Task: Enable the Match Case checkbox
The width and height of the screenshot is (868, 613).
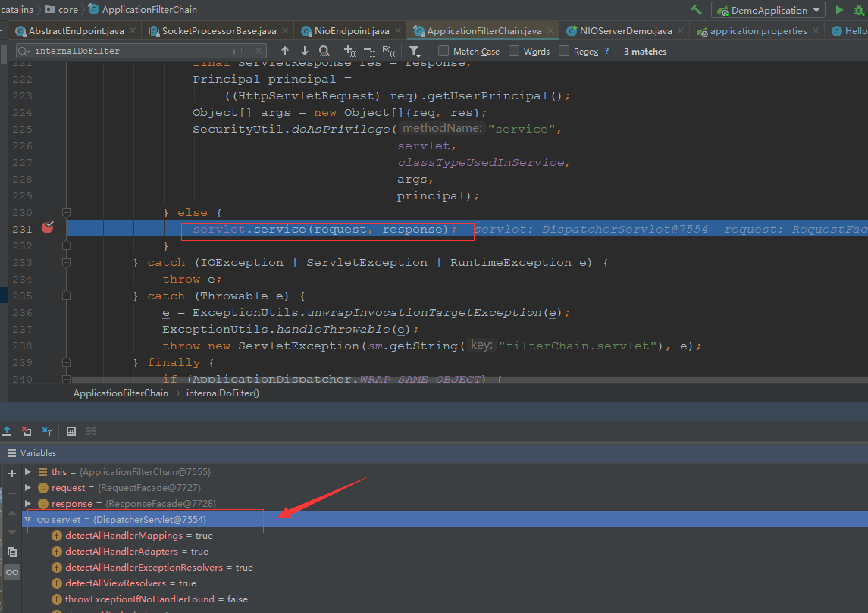Action: tap(443, 51)
